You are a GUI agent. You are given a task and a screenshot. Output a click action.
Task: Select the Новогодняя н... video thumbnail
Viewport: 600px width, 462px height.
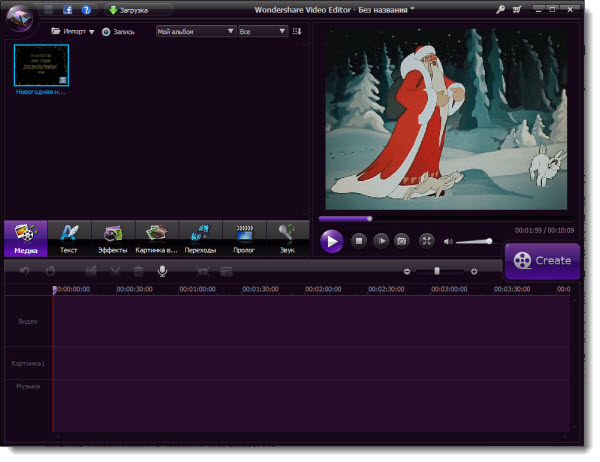pos(41,65)
